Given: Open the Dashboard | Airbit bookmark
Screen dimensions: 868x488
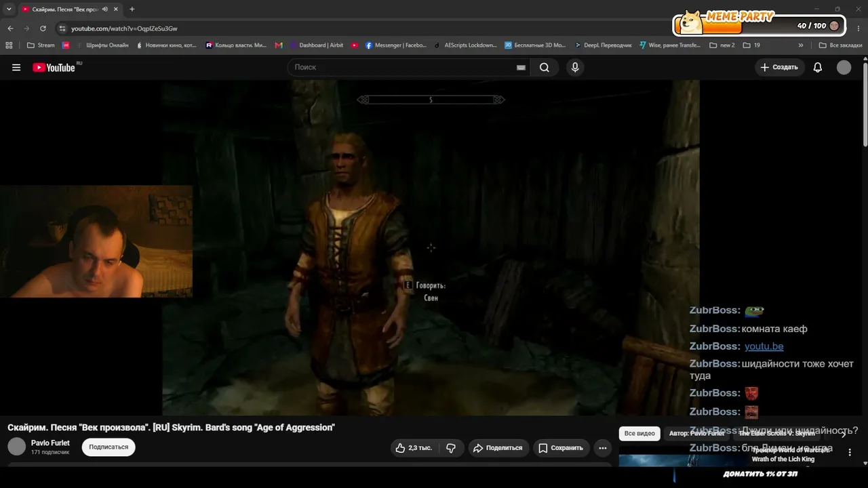Looking at the screenshot, I should tap(317, 45).
